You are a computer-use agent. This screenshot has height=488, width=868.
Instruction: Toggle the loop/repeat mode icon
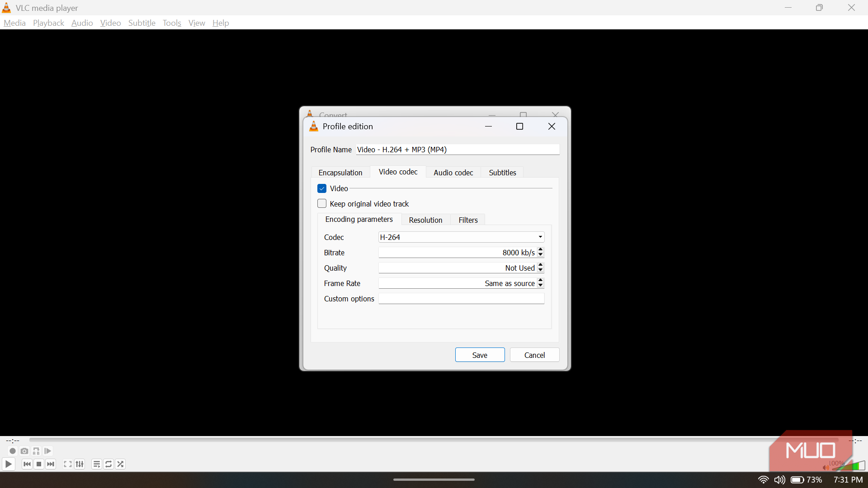[108, 464]
